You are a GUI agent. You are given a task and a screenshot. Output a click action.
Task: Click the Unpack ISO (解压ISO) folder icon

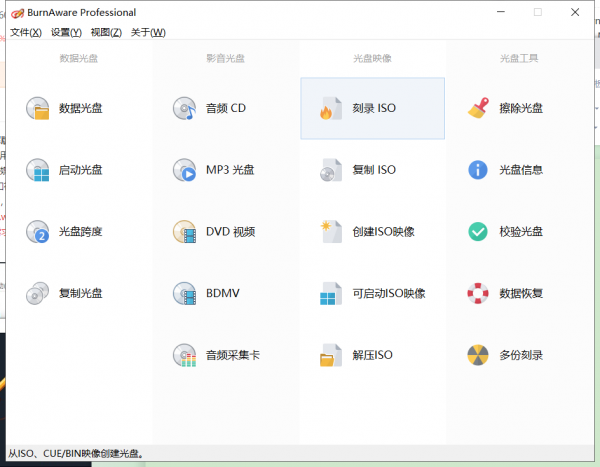[x=331, y=355]
